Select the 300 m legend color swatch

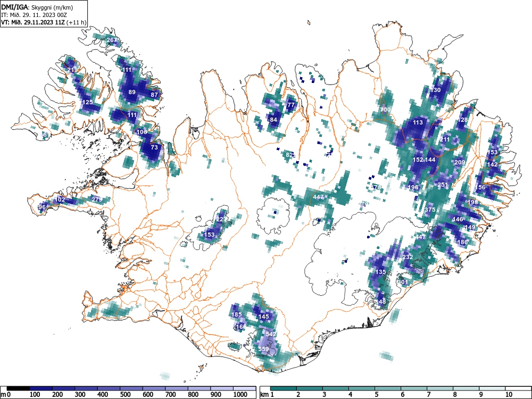(x=86, y=388)
